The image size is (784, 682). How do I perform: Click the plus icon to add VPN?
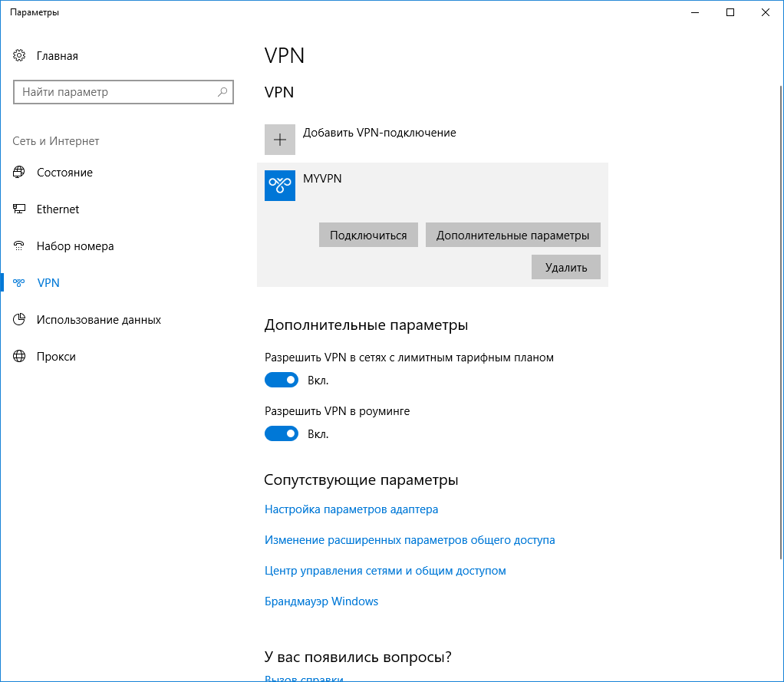point(280,140)
